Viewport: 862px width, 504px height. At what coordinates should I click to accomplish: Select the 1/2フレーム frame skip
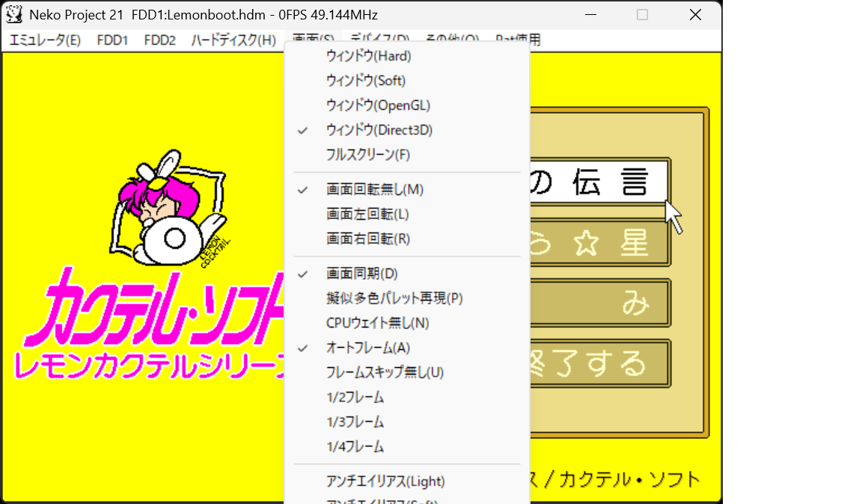[x=355, y=397]
